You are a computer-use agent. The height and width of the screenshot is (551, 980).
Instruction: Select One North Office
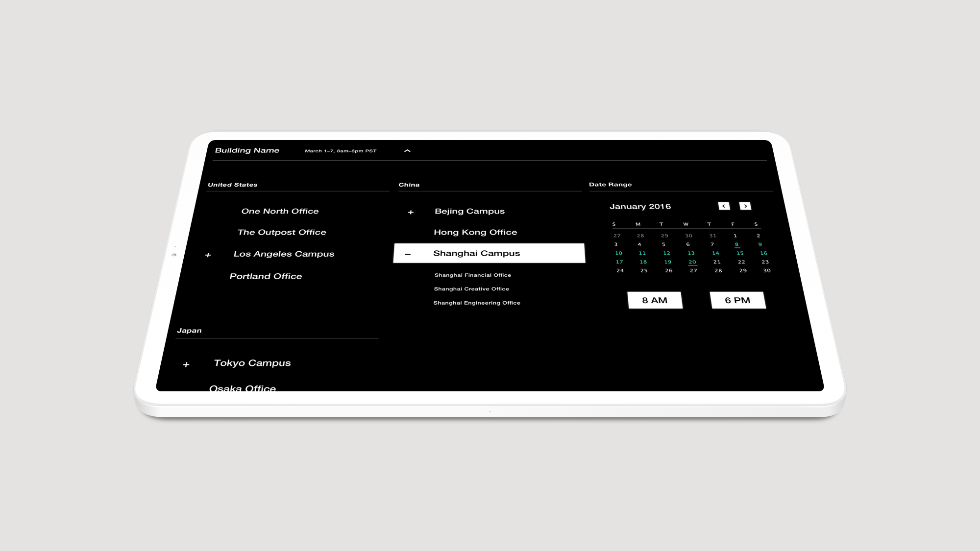pos(280,211)
